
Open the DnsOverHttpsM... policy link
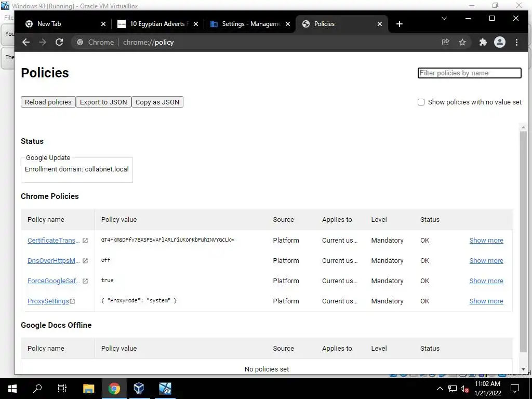click(54, 261)
